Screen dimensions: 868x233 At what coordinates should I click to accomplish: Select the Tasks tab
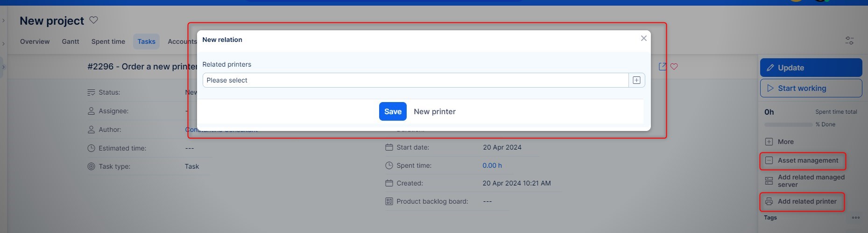pos(146,41)
